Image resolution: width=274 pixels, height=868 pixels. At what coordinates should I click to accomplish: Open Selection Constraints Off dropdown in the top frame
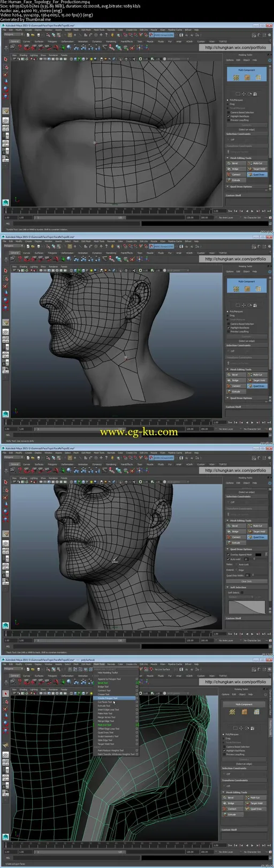pyautogui.click(x=247, y=140)
